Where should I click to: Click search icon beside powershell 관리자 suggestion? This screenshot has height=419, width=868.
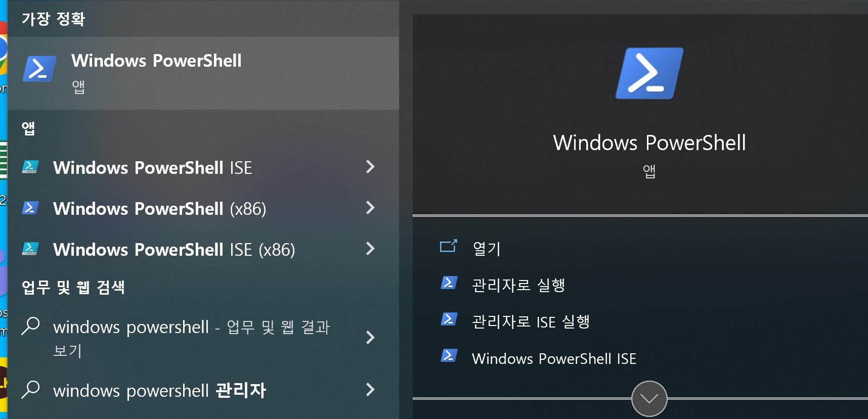tap(30, 390)
